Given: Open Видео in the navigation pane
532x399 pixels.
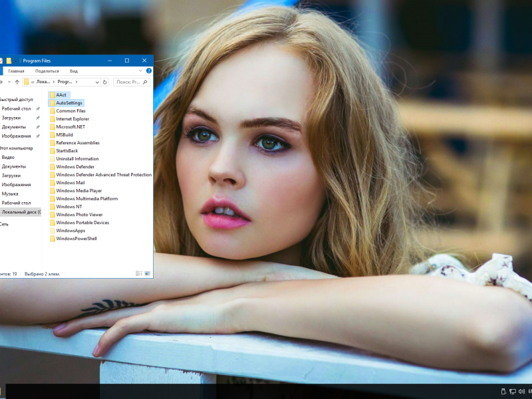Looking at the screenshot, I should [x=8, y=158].
